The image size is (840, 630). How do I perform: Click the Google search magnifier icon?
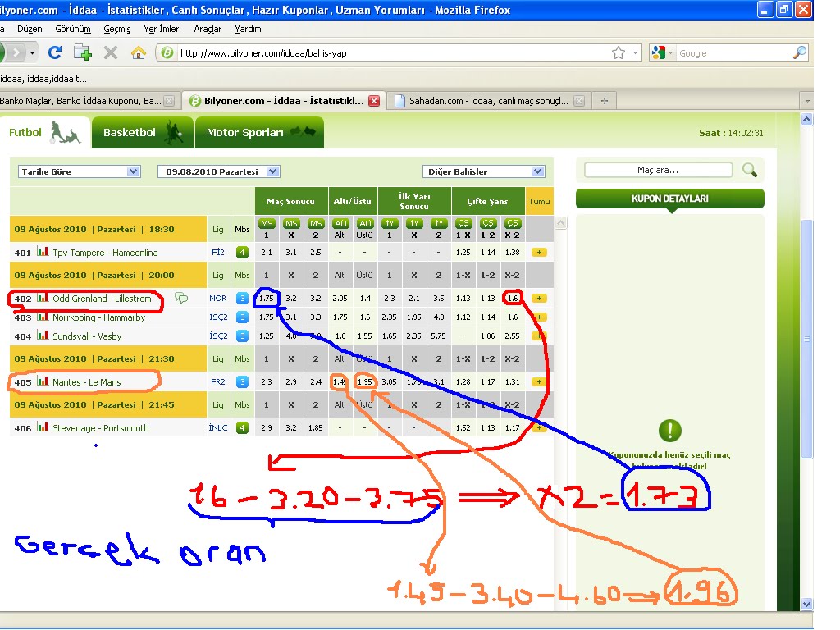pos(799,52)
